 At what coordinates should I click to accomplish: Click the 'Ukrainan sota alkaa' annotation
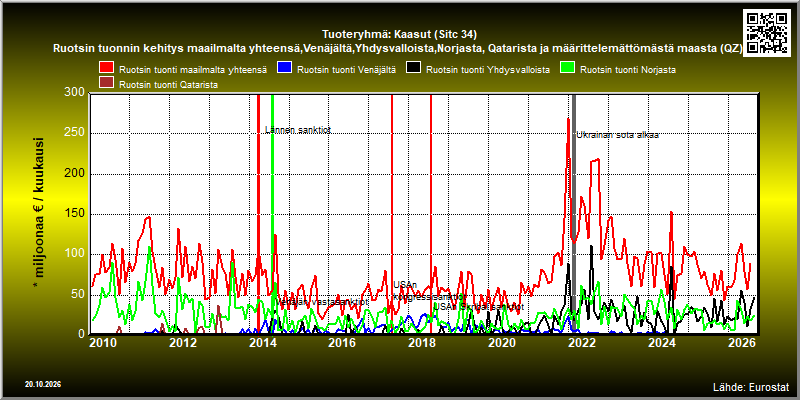[x=617, y=135]
